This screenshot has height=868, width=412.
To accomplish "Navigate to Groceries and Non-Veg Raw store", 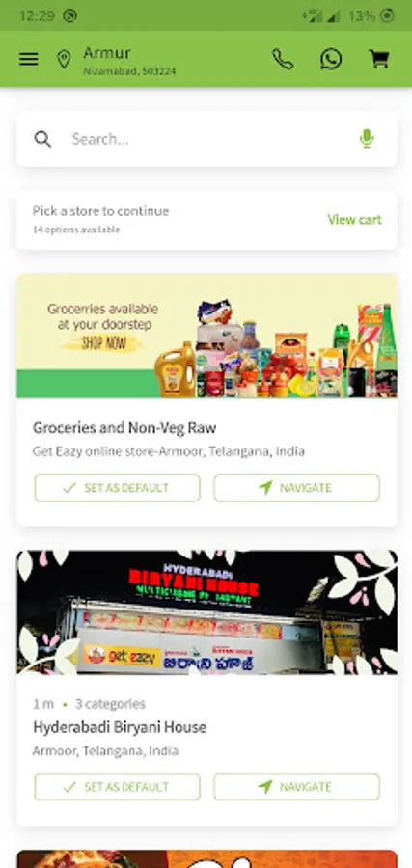I will tap(297, 488).
